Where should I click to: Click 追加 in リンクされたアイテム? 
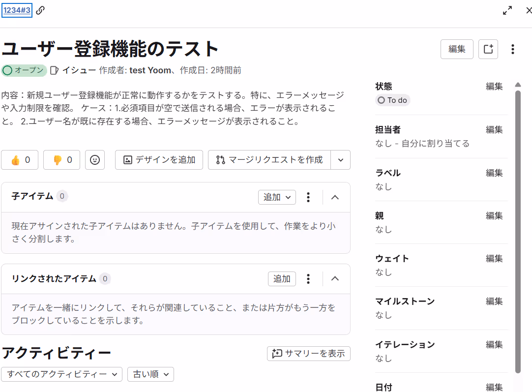(x=282, y=279)
